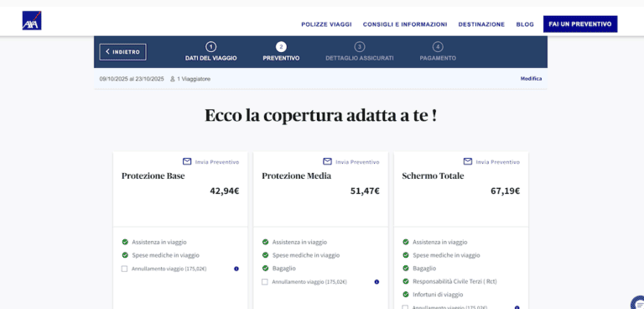The height and width of the screenshot is (309, 644).
Task: Click Protezione Media Bagaglio checkmark
Action: coord(265,268)
